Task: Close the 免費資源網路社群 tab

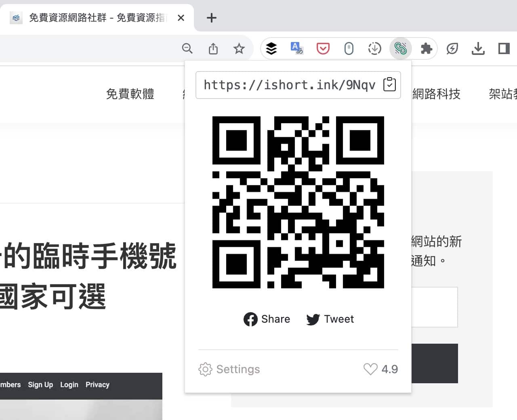Action: click(181, 18)
